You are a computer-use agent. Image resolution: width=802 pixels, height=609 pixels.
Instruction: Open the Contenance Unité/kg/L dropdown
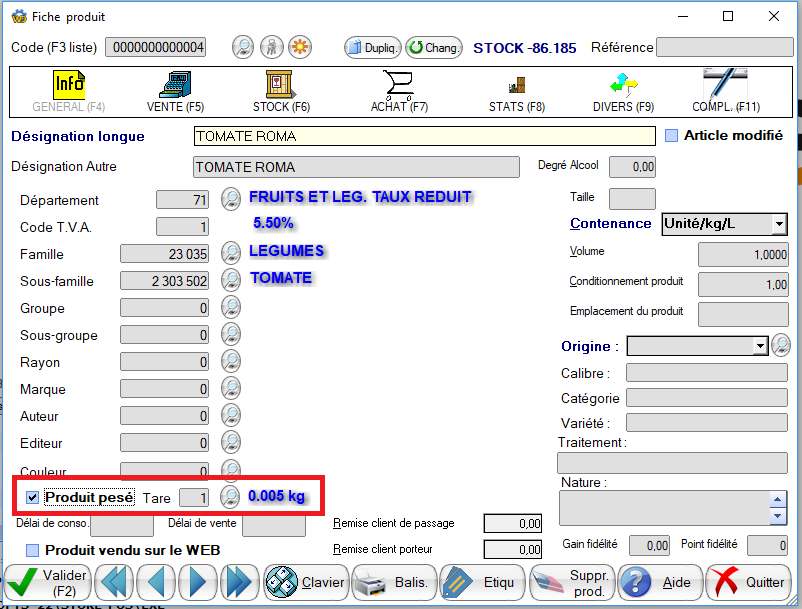[779, 224]
